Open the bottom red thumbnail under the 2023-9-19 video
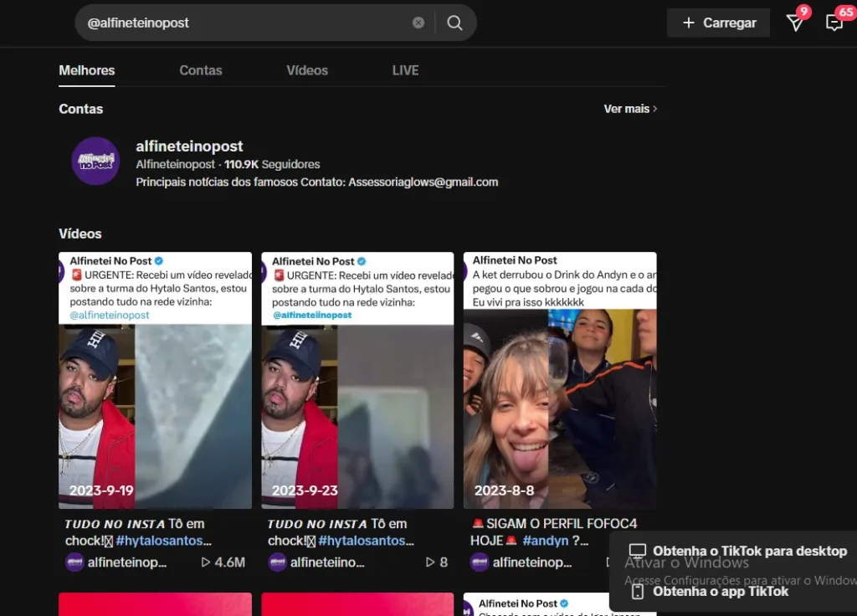Image resolution: width=857 pixels, height=616 pixels. pos(155,604)
